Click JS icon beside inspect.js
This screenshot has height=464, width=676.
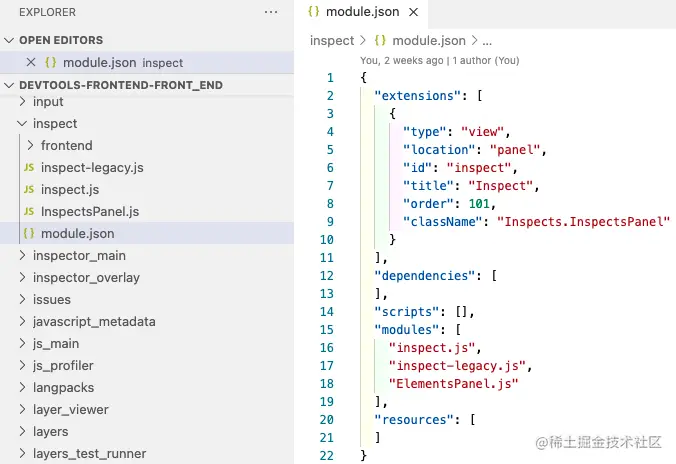coord(29,189)
